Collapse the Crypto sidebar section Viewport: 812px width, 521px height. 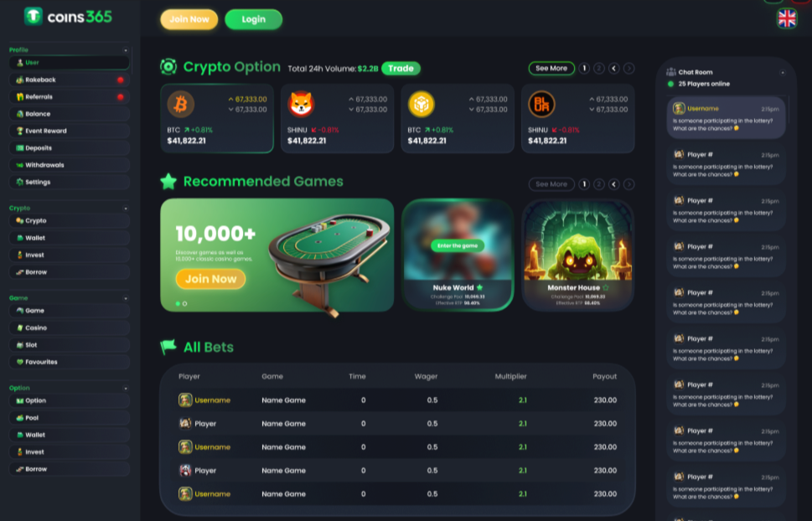click(126, 209)
